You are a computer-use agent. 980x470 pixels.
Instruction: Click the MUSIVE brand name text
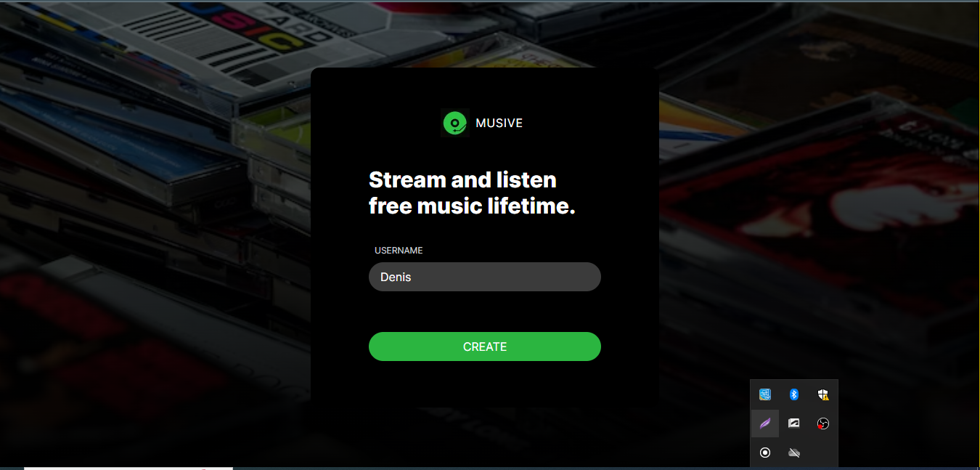click(x=499, y=123)
